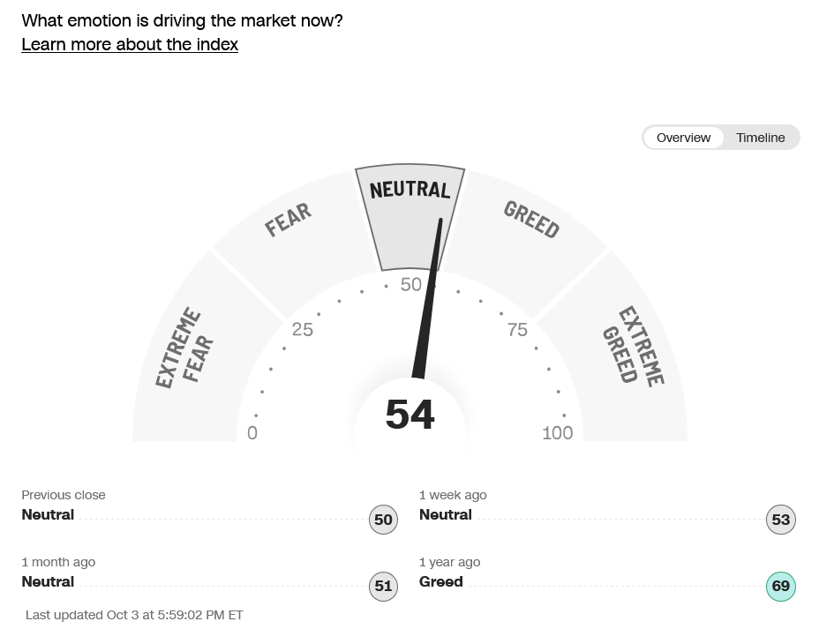Image resolution: width=819 pixels, height=644 pixels.
Task: Click the 100 label at the gauge end
Action: click(x=558, y=433)
